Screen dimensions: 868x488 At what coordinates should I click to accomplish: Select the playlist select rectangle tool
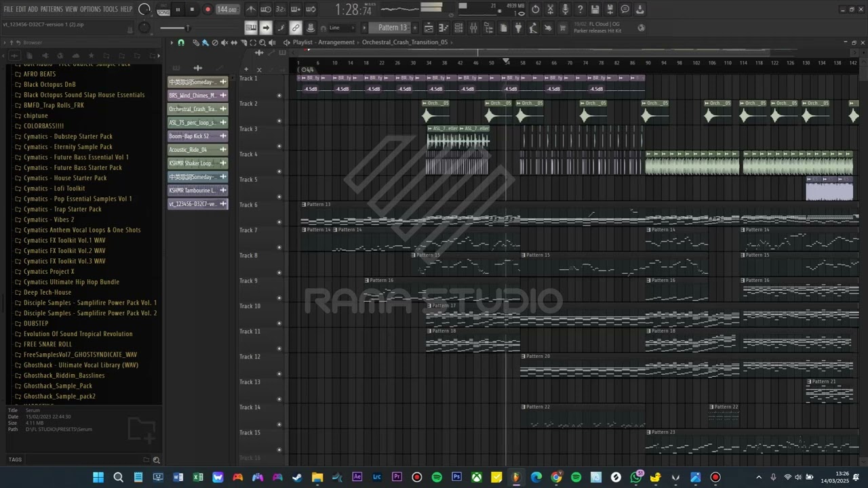point(253,42)
